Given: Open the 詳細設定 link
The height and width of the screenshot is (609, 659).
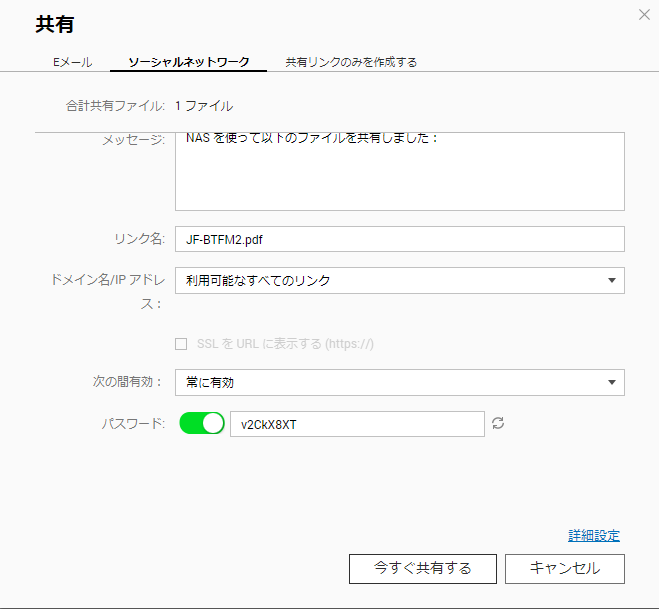Looking at the screenshot, I should 594,535.
